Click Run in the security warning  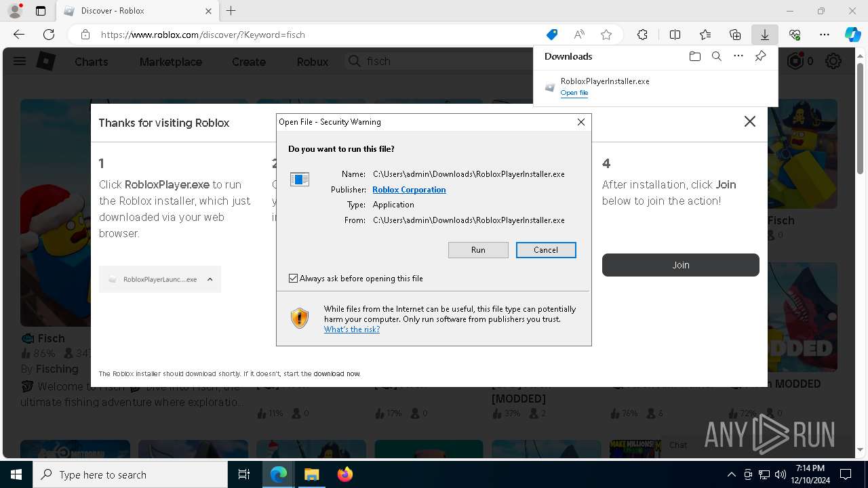(x=478, y=250)
